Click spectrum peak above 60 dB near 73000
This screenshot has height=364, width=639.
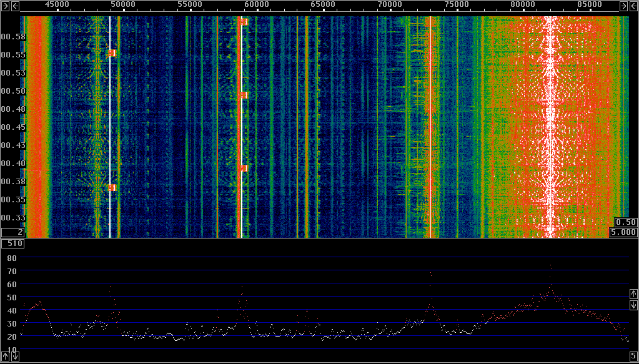[430, 273]
